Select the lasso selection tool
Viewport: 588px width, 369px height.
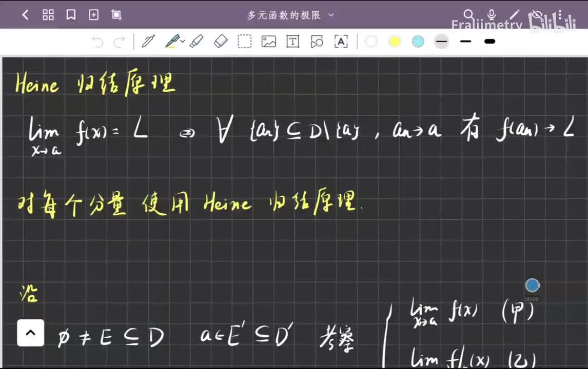coord(245,41)
